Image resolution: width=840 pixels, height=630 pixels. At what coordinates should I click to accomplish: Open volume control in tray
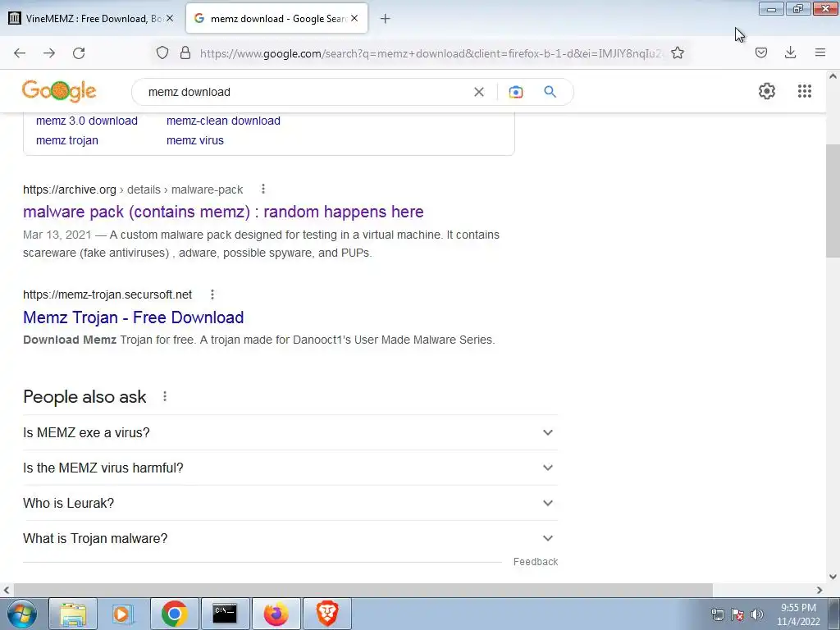pos(756,614)
